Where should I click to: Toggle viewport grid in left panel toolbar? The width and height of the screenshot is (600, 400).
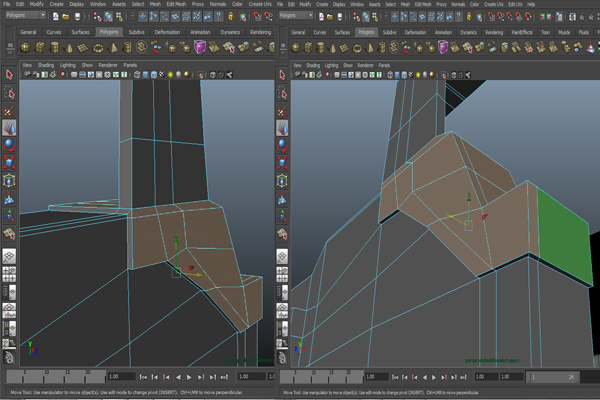74,75
